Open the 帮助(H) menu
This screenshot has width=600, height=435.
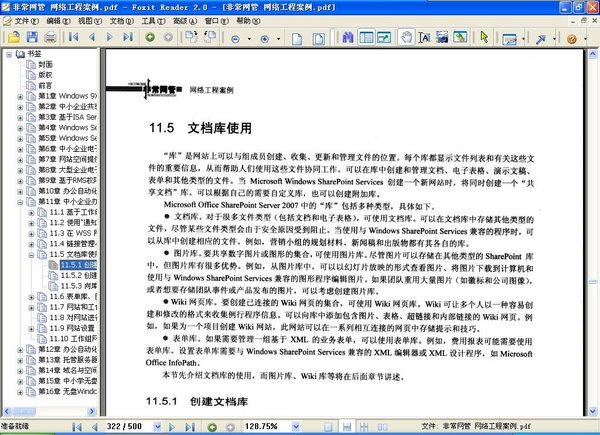coord(248,21)
